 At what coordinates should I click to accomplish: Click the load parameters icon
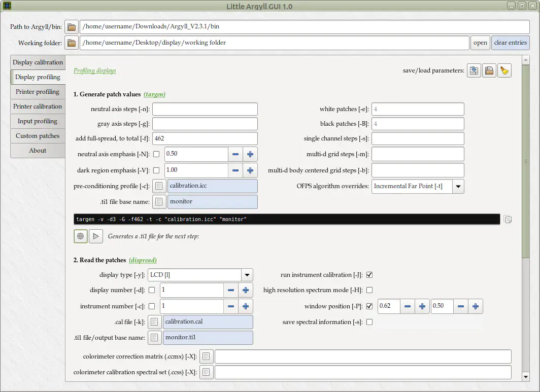[489, 70]
